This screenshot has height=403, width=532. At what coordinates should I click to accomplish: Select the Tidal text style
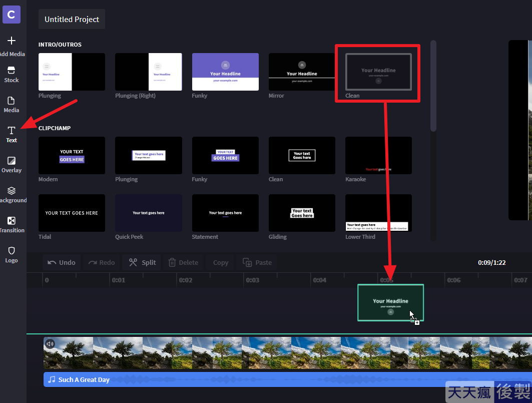tap(72, 213)
